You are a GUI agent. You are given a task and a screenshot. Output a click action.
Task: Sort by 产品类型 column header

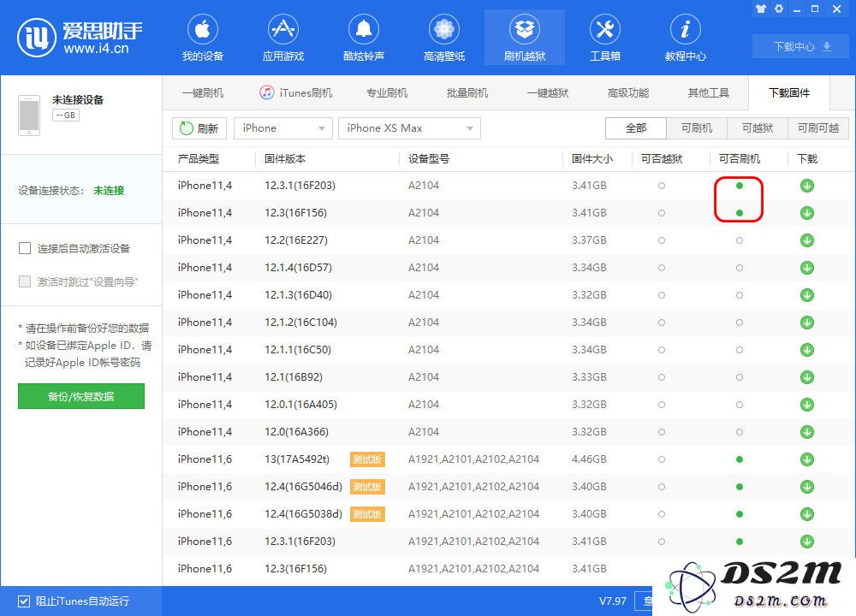click(x=199, y=159)
